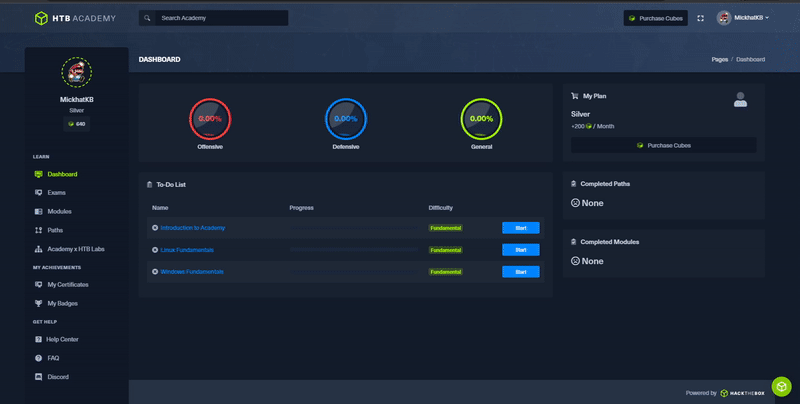
Task: Click the Defensive progress circle
Action: click(x=345, y=119)
